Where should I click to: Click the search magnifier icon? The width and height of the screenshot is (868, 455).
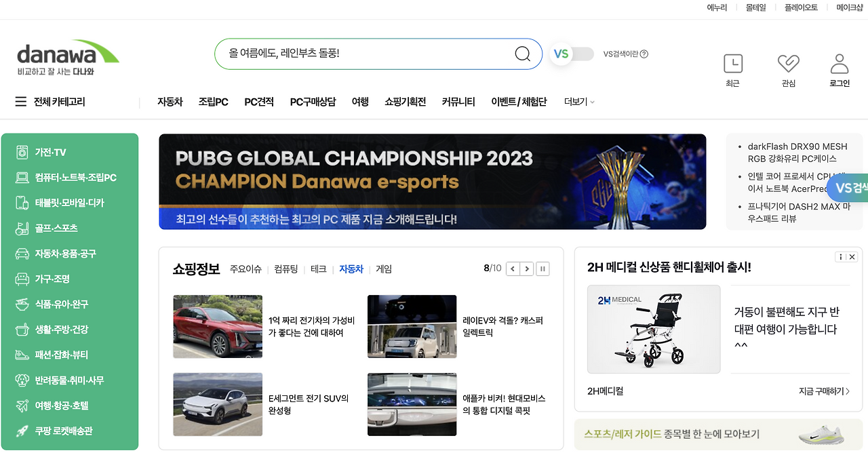coord(521,54)
